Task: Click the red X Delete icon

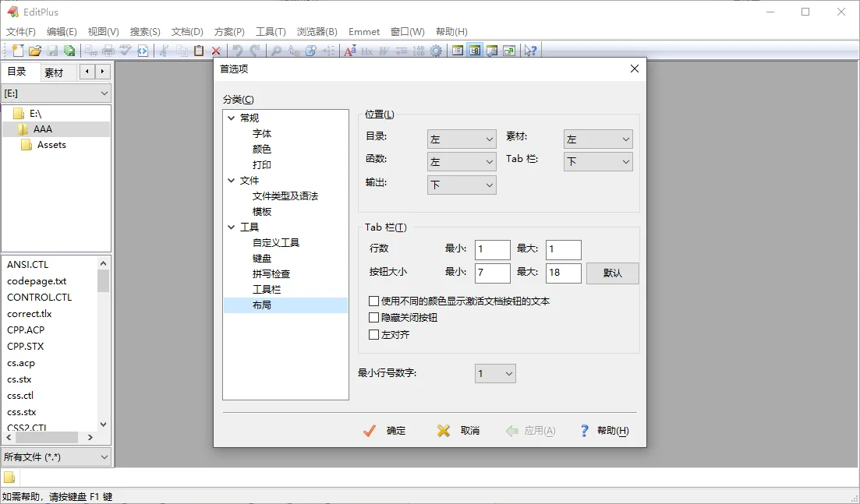Action: point(216,51)
